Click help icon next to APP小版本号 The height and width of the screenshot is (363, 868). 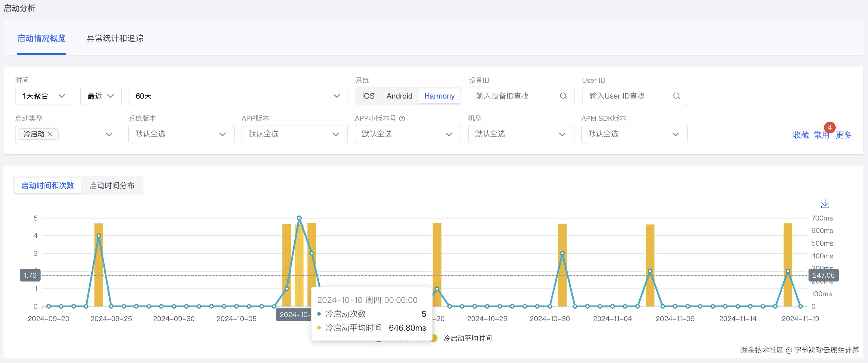[402, 118]
